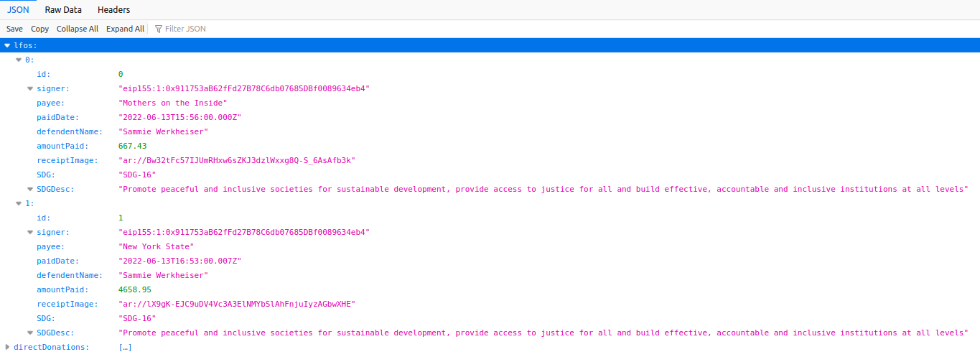Select amountPaid value 4658.95
Screen dimensions: 980x362
click(135, 289)
